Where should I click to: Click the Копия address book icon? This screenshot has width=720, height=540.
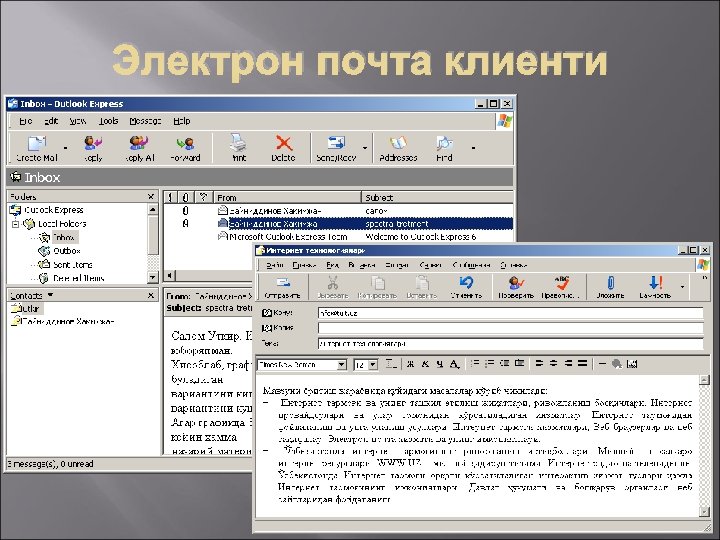tap(267, 328)
